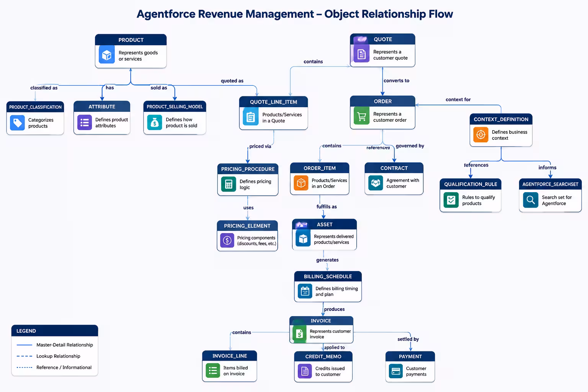
Task: Click the blue cube icon in PRODUCT node
Action: pyautogui.click(x=107, y=55)
